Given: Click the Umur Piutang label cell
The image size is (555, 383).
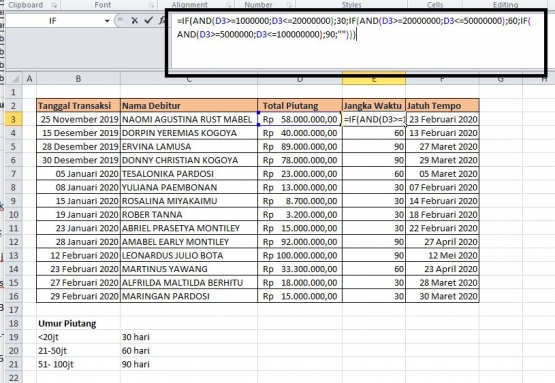Looking at the screenshot, I should pos(78,324).
